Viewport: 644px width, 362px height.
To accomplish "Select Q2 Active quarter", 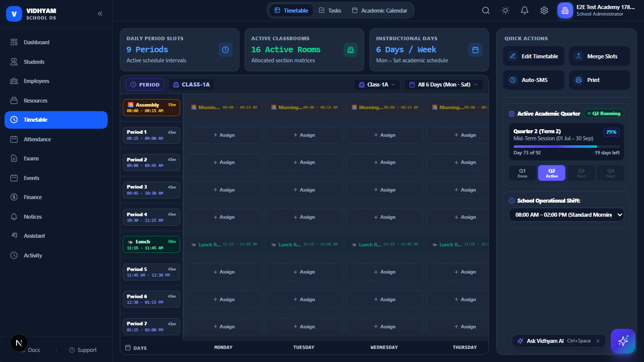I will [x=551, y=173].
